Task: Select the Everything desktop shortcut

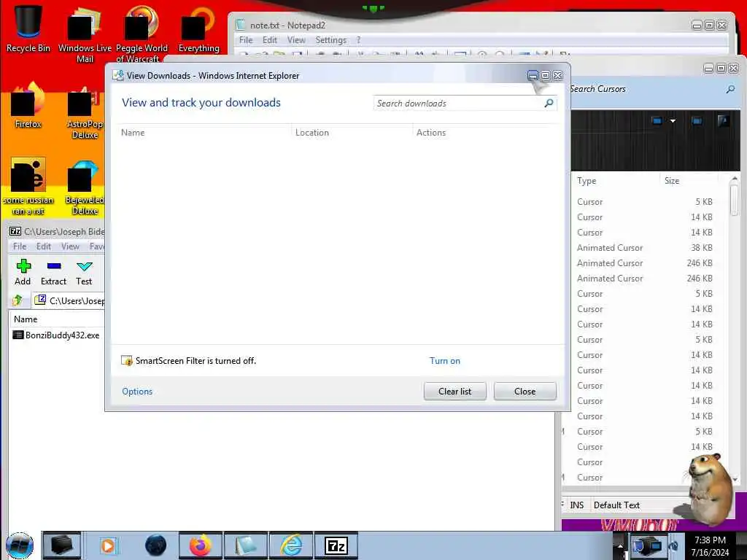Action: (x=198, y=29)
